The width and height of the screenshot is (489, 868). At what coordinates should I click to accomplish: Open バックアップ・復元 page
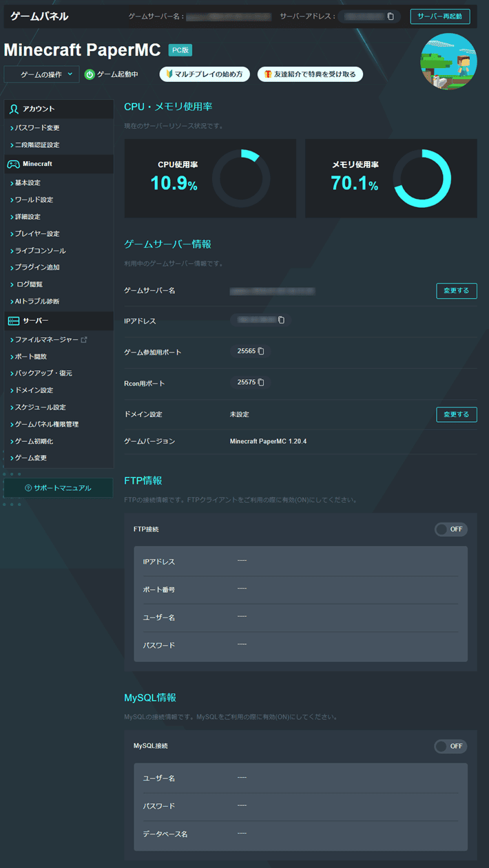[x=43, y=373]
